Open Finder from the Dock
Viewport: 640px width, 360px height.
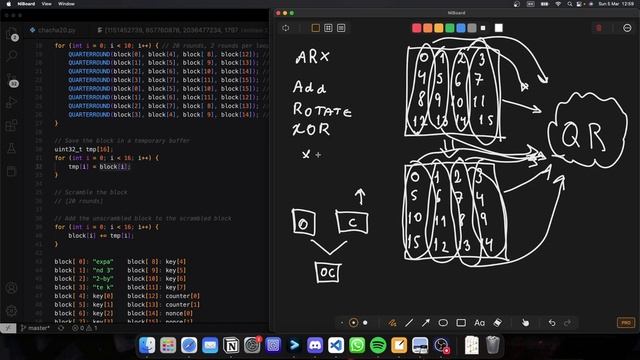(x=147, y=345)
